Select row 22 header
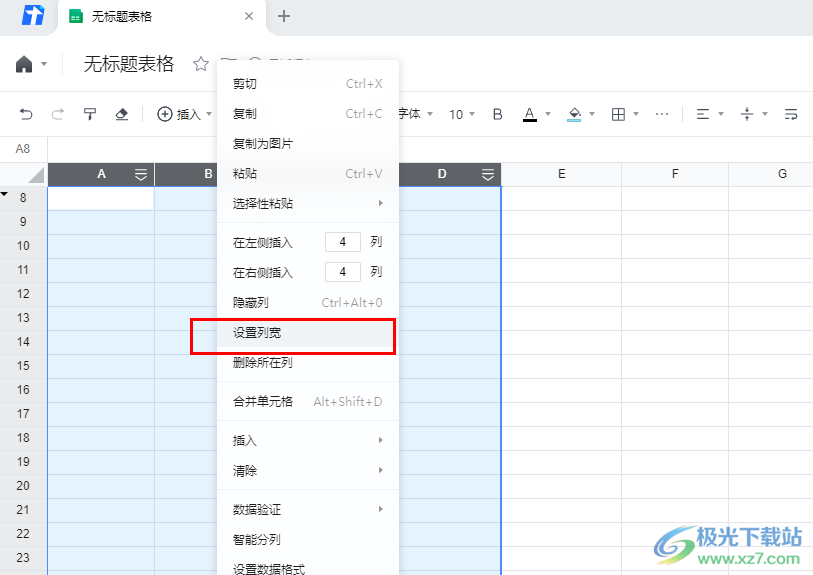This screenshot has width=813, height=575. (23, 534)
